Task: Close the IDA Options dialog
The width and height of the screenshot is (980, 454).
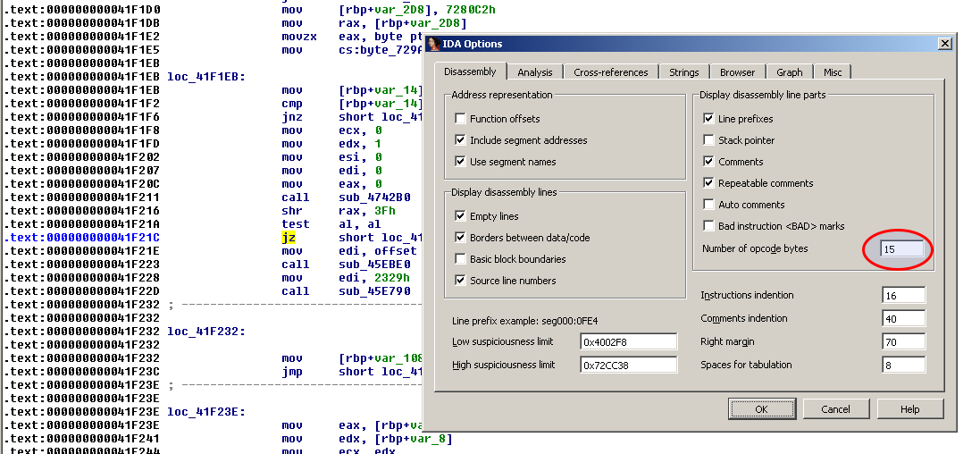Action: click(944, 44)
